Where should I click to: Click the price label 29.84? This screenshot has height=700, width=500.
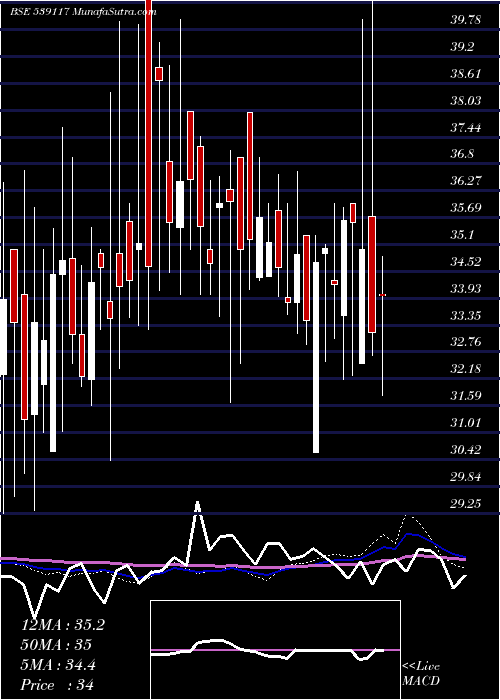[x=466, y=477]
